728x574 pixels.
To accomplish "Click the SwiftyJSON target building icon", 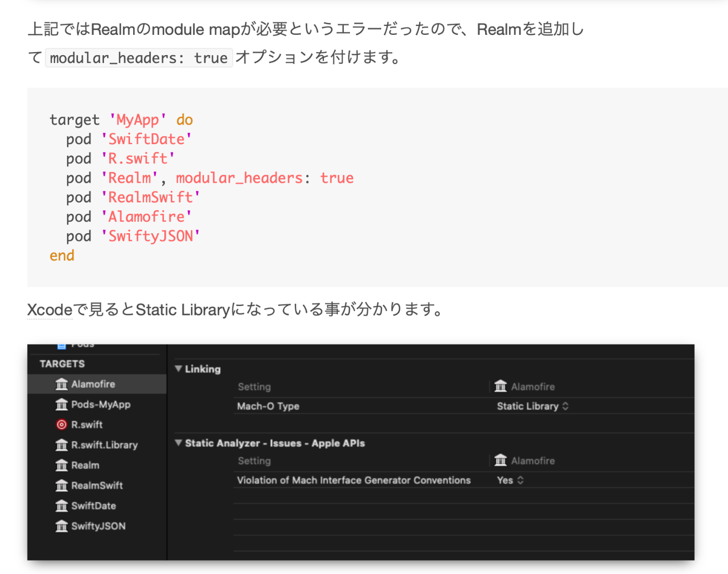I will point(61,526).
